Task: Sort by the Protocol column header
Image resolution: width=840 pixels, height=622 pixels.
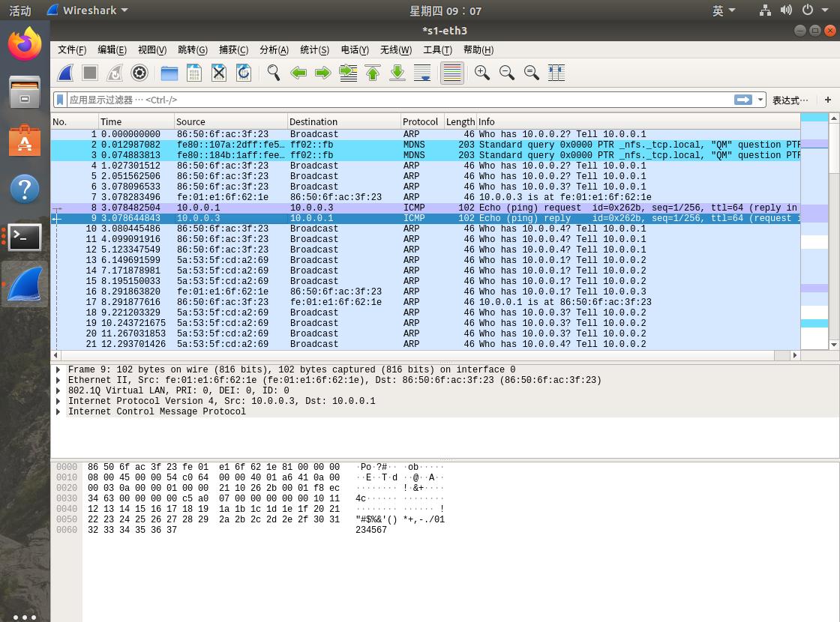Action: click(422, 121)
